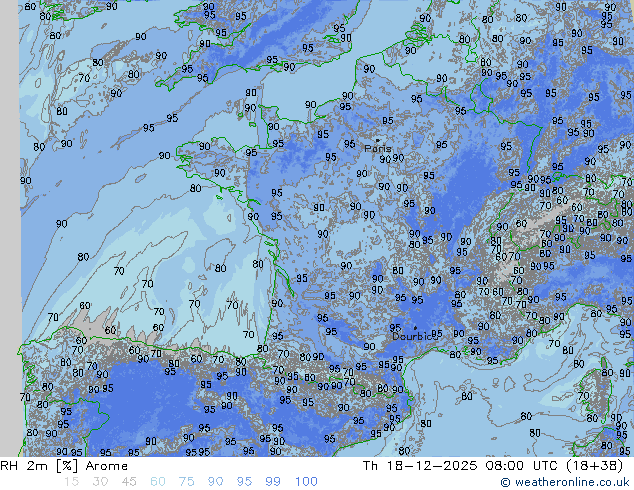
Task: Open the weatheronline.co.uk copyright link
Action: [565, 482]
